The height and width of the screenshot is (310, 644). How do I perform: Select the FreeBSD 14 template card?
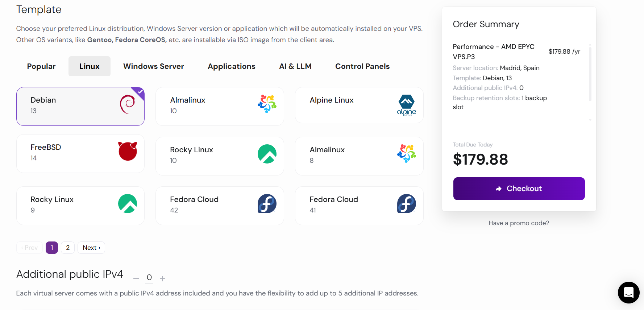pos(80,153)
